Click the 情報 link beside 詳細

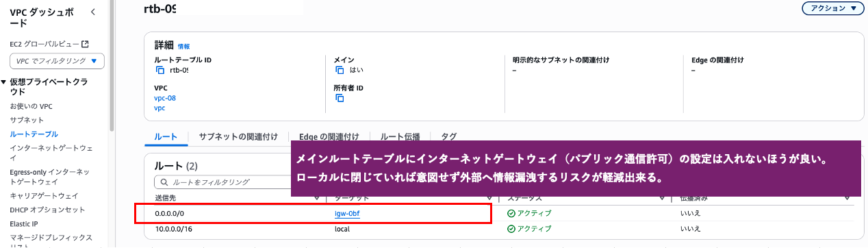click(x=183, y=47)
